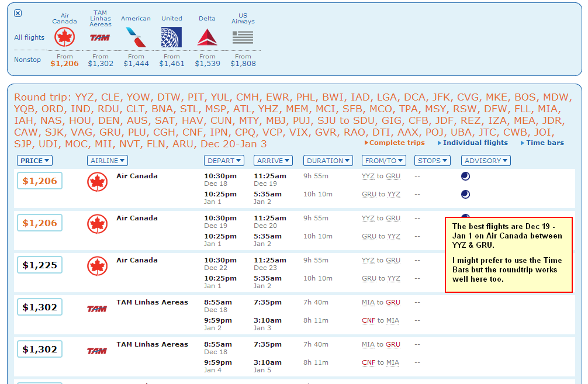
Task: Open the ADVISORY dropdown
Action: 486,161
